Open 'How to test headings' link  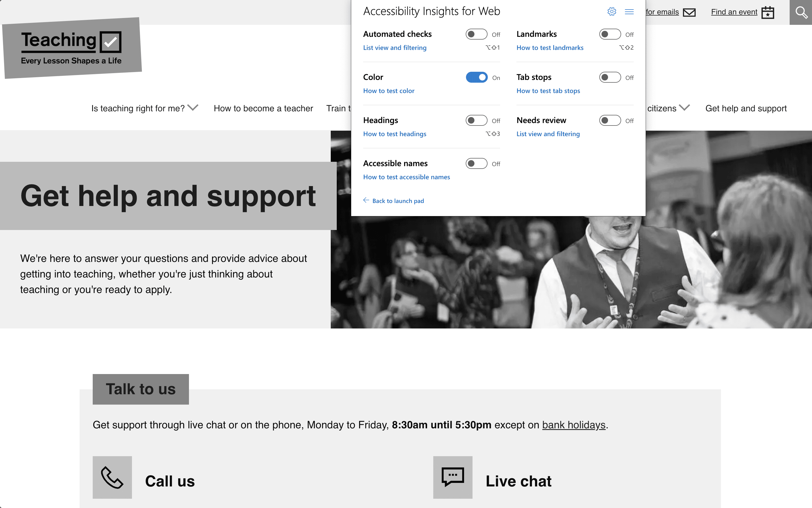coord(395,134)
